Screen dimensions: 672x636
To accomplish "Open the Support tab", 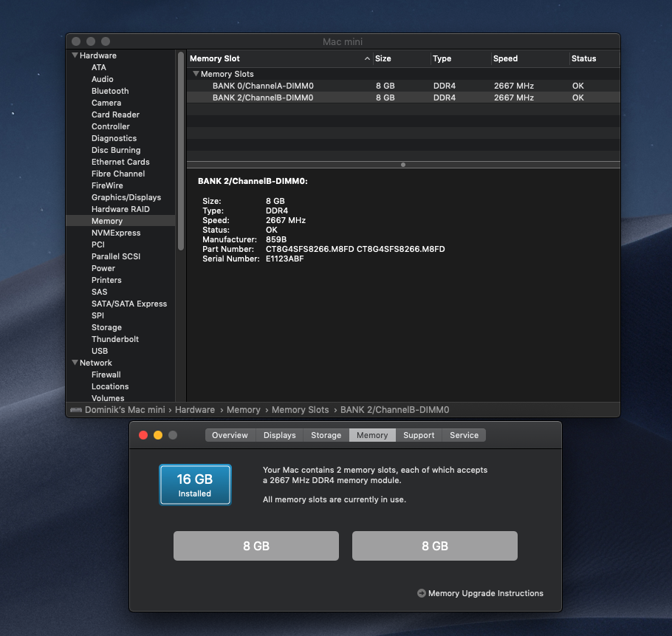I will click(x=419, y=435).
